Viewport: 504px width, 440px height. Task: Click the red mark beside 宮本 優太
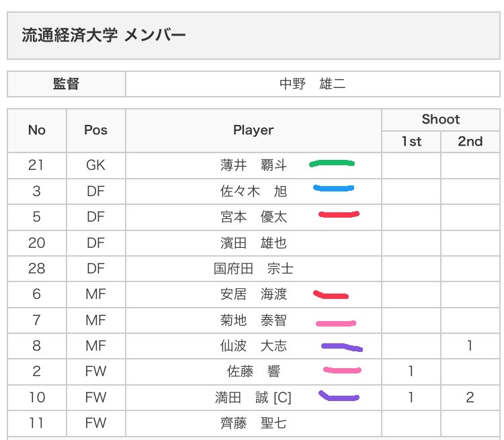point(339,215)
